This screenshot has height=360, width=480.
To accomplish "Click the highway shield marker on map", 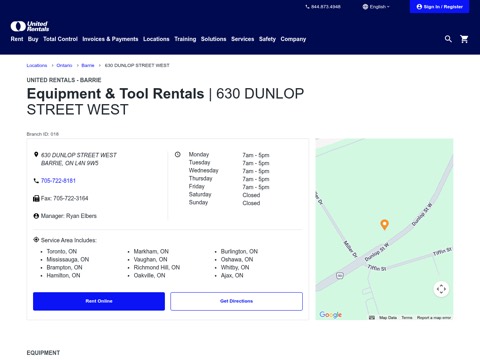I will 340,276.
